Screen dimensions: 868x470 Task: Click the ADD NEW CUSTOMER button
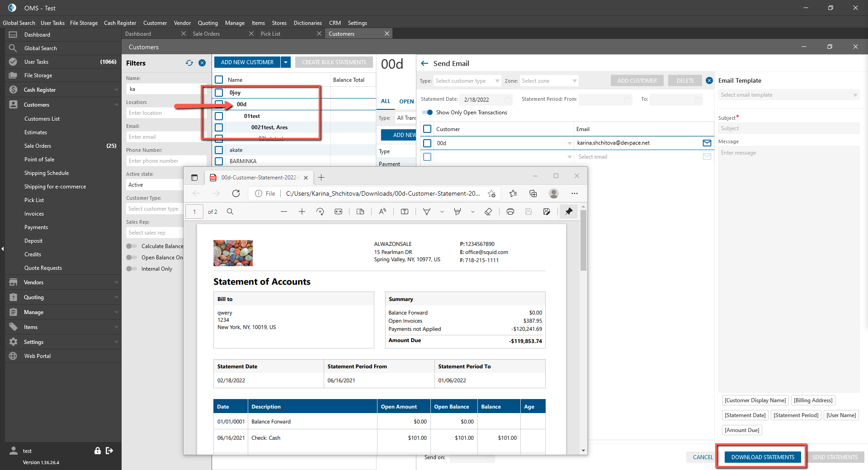(x=247, y=62)
